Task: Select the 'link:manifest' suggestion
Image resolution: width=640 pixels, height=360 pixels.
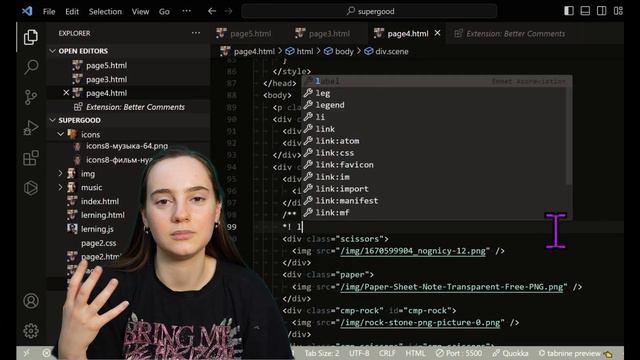Action: click(434, 201)
